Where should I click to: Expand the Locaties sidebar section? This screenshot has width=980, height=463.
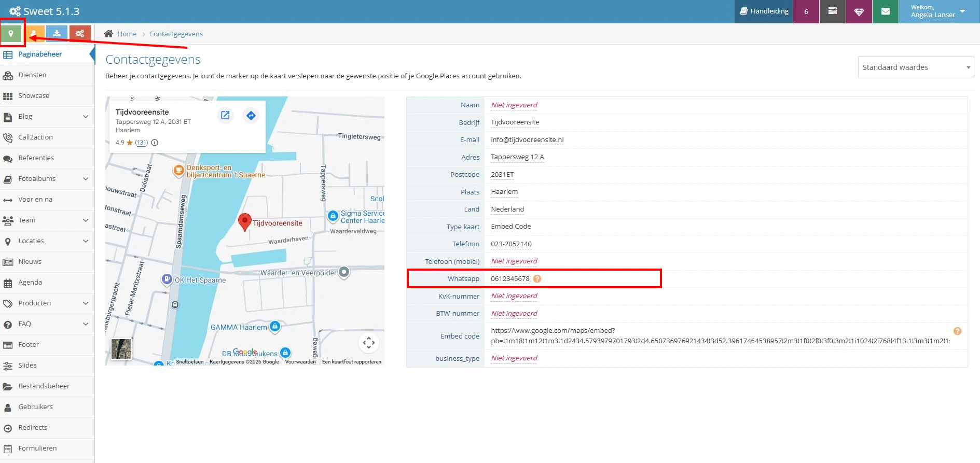tap(47, 241)
